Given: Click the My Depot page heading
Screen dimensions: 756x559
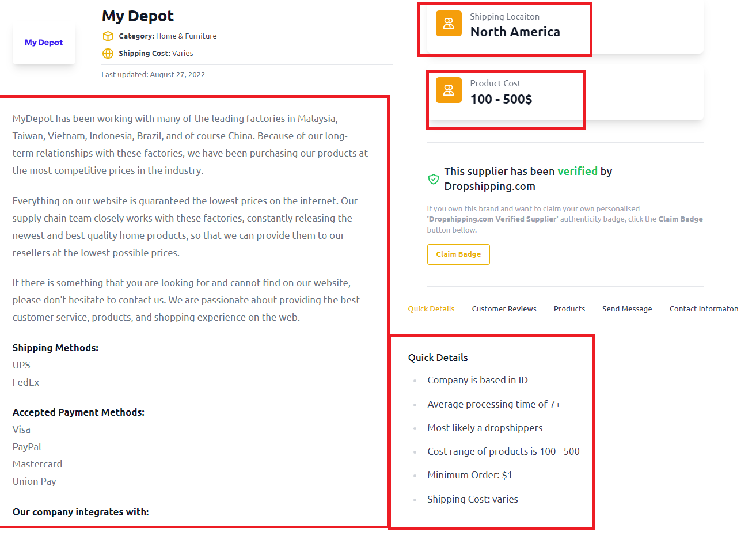Looking at the screenshot, I should click(138, 16).
